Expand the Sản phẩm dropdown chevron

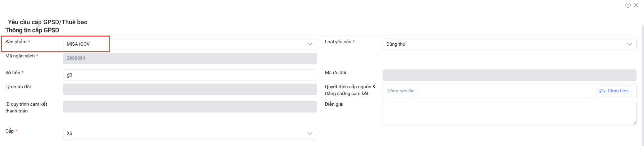310,44
